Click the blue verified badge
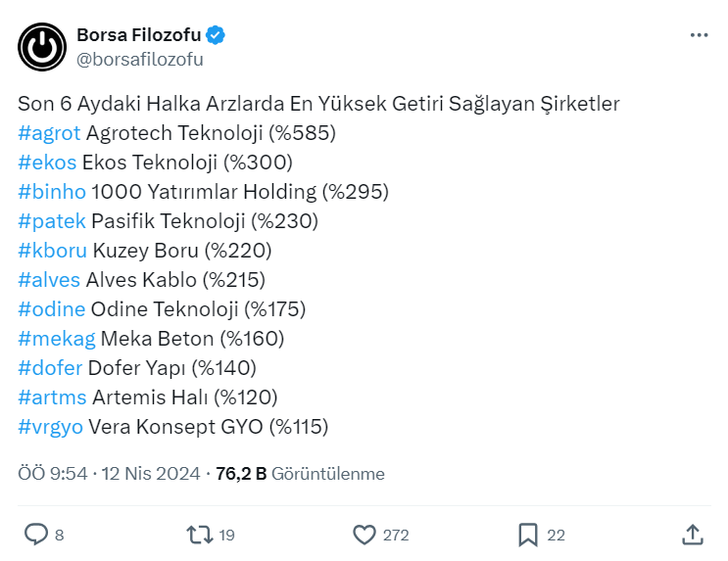This screenshot has height=561, width=728. [x=216, y=35]
